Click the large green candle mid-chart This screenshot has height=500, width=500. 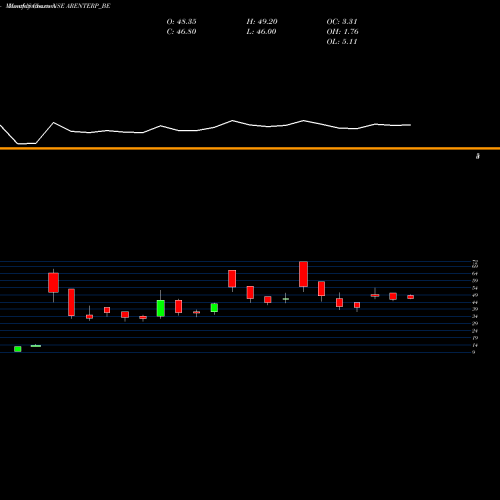point(161,308)
